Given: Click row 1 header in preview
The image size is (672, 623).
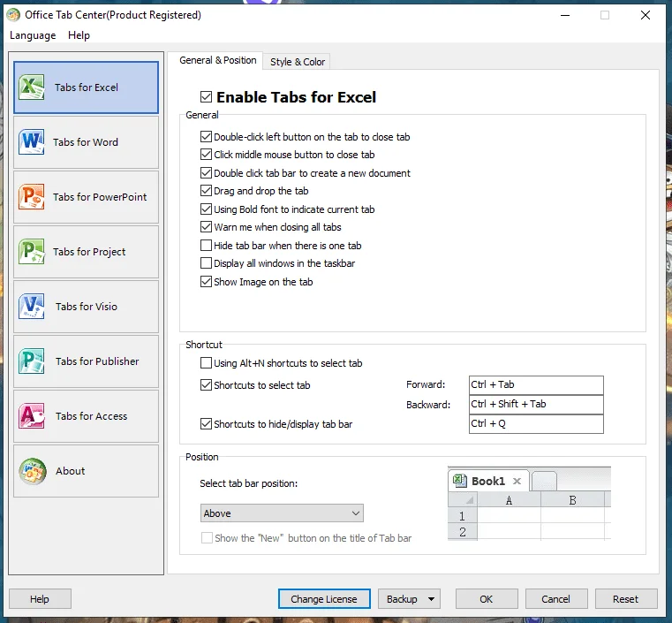Looking at the screenshot, I should 463,516.
